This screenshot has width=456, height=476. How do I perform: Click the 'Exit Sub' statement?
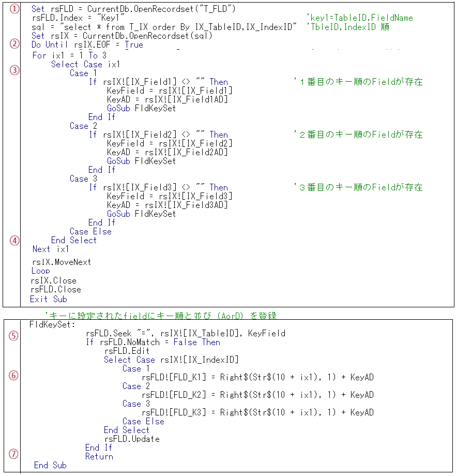tap(48, 299)
